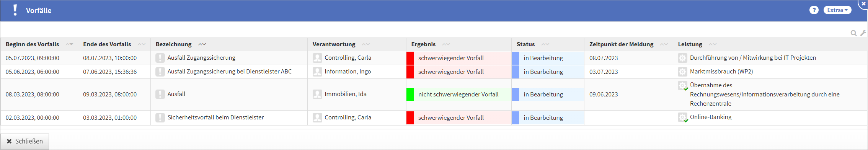This screenshot has height=150, width=868.
Task: Click the Zeitpunkt der Meldung column header
Action: pyautogui.click(x=621, y=44)
